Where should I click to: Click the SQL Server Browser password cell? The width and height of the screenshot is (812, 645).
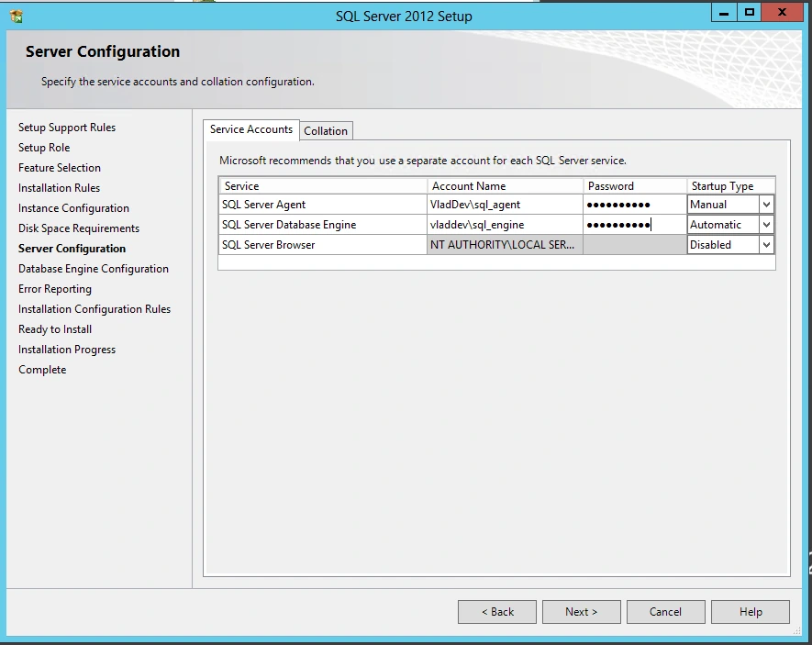coord(634,245)
